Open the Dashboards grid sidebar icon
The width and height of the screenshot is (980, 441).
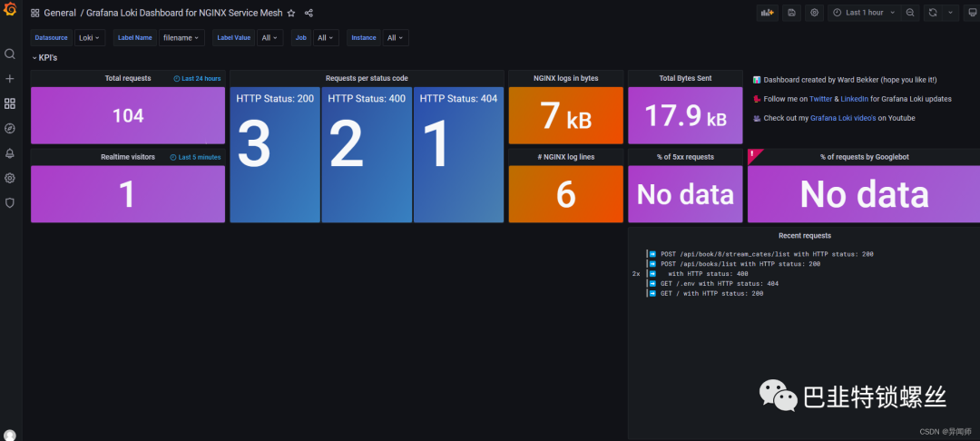click(x=10, y=103)
